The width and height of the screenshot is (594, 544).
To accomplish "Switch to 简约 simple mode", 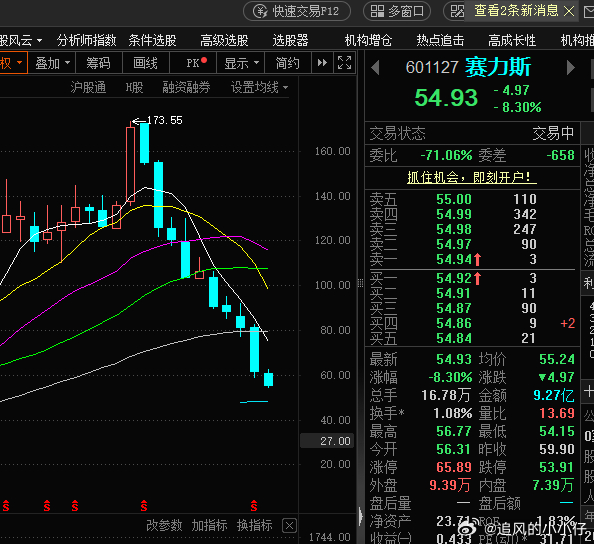I will [288, 63].
